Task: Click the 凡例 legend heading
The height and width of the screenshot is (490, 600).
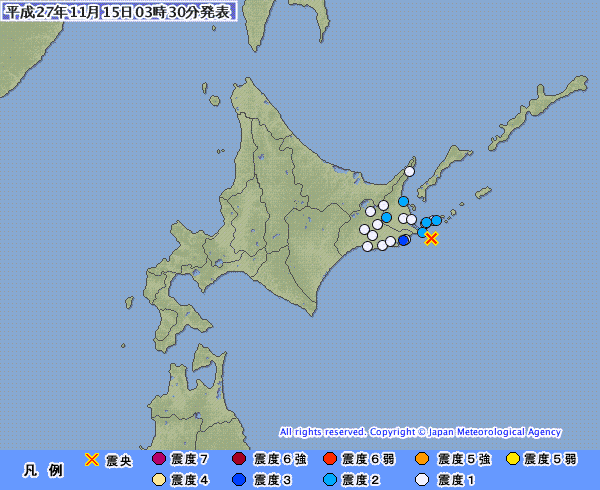Action: click(x=43, y=470)
